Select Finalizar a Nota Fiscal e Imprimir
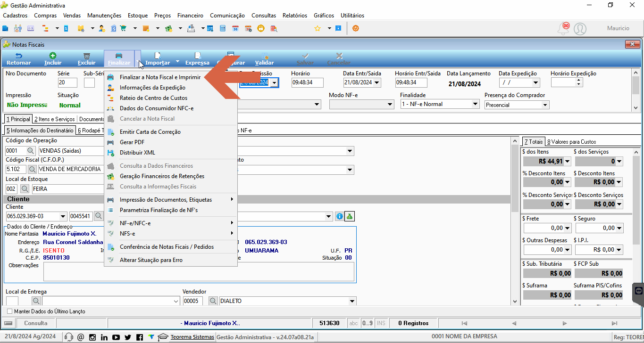 click(x=160, y=77)
